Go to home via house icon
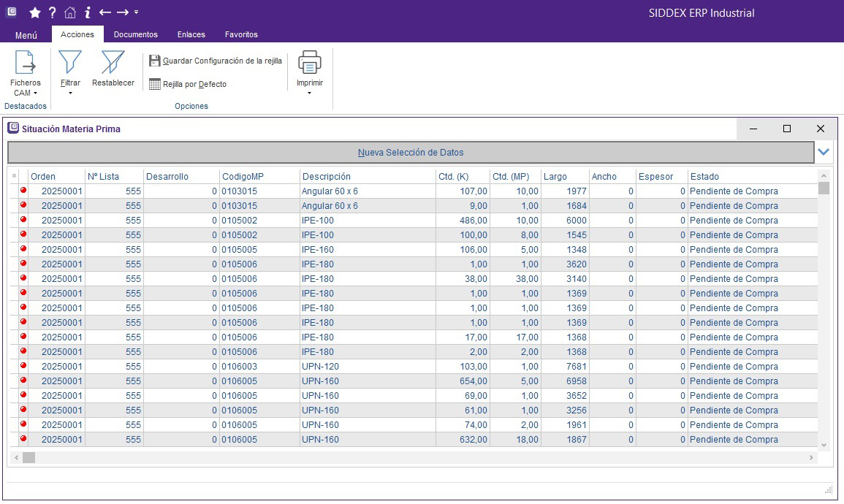The height and width of the screenshot is (504, 844). 70,12
